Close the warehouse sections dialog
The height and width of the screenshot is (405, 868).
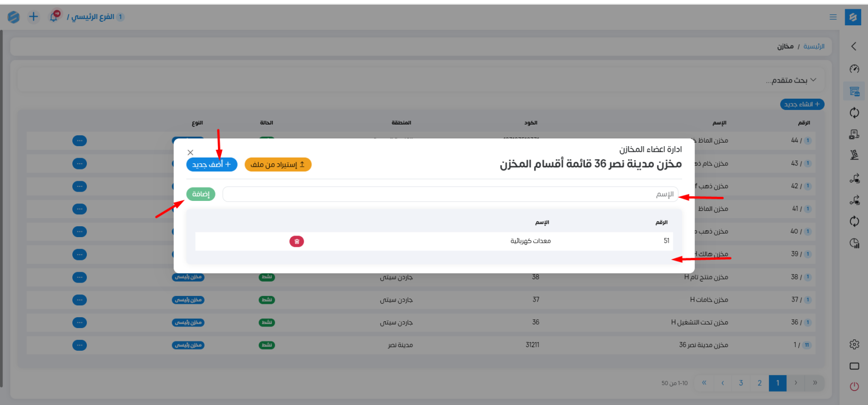(190, 152)
